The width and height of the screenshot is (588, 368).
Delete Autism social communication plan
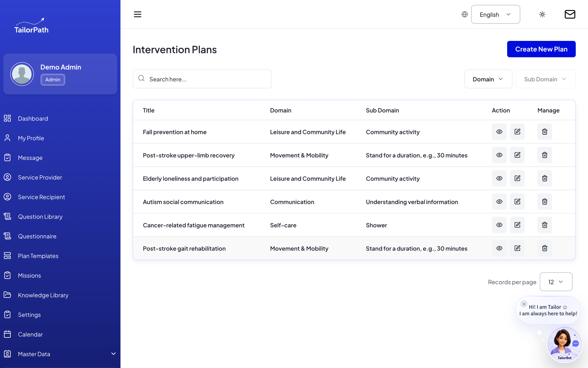[x=545, y=202]
